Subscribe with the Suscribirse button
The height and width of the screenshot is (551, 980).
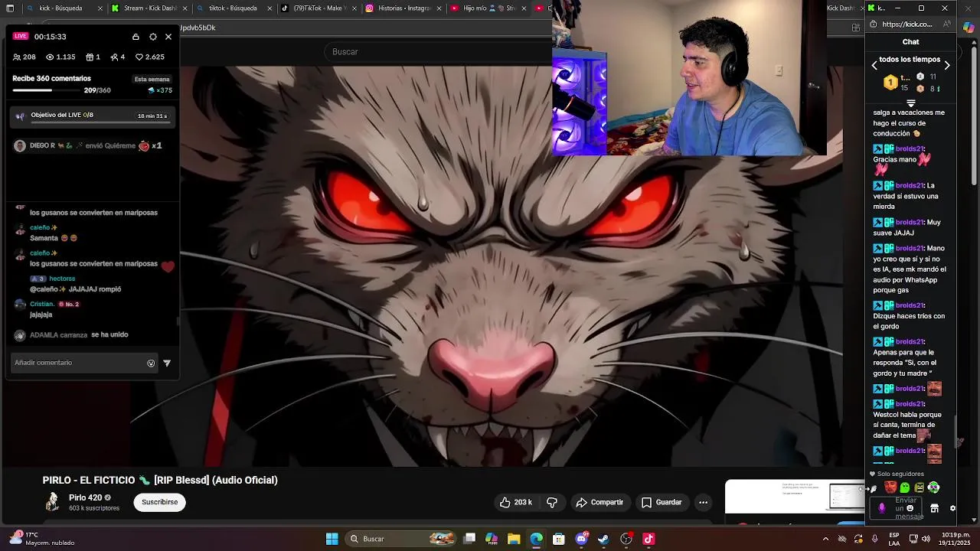159,502
